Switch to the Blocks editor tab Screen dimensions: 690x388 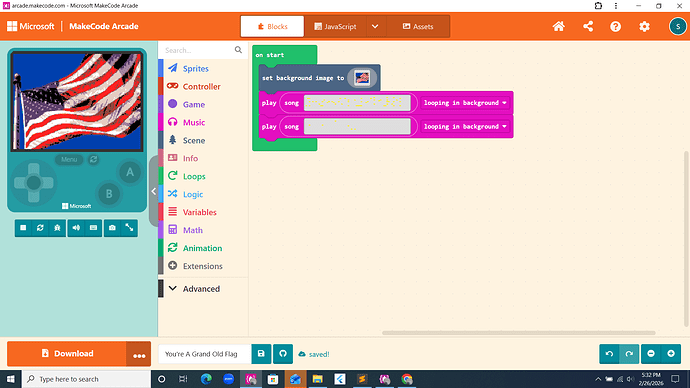272,26
